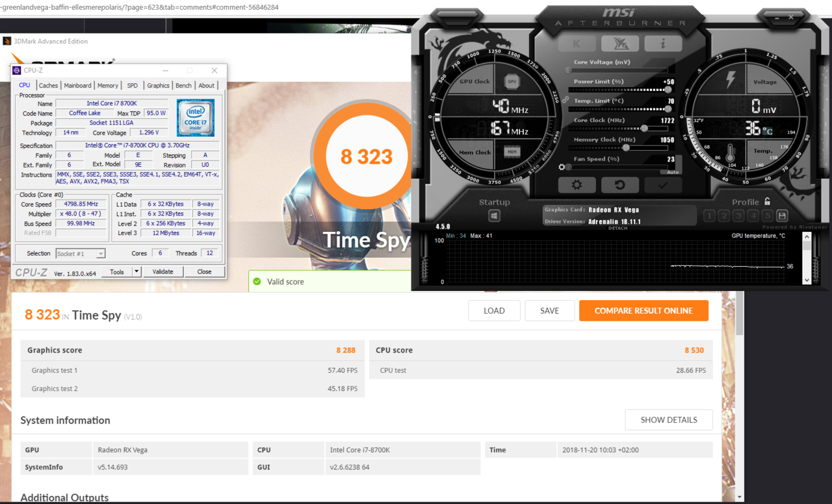Click COMPARE RESULT ONLINE button

(x=643, y=310)
